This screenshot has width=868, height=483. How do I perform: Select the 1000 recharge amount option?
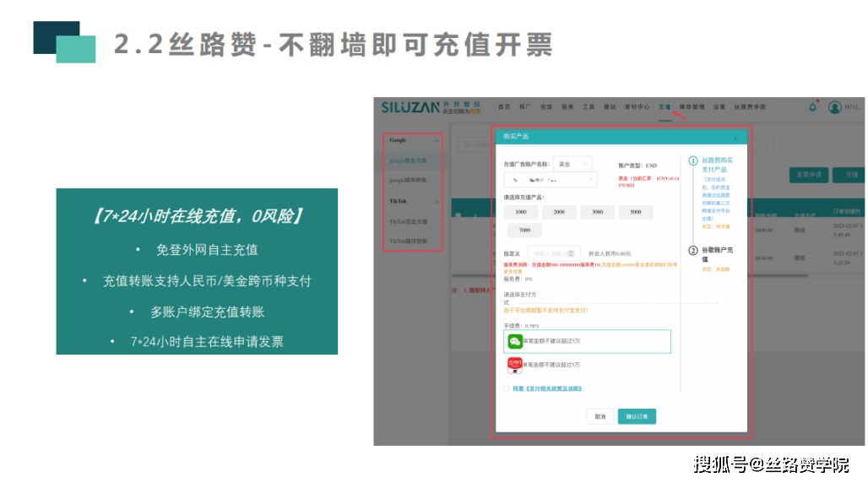521,213
